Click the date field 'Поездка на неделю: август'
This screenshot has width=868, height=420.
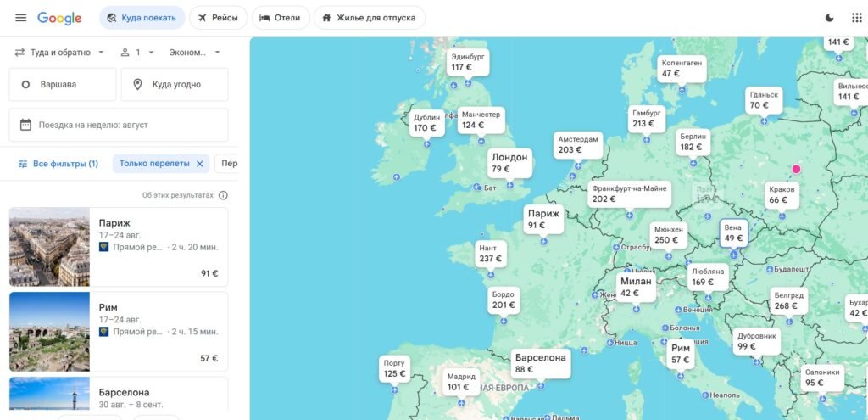coord(119,125)
